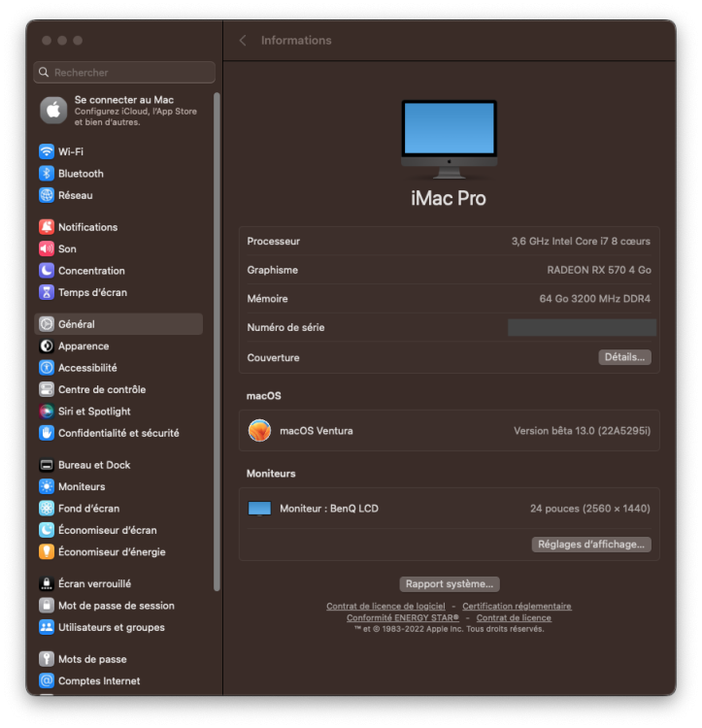This screenshot has height=728, width=702.
Task: Click Version bêta 13.0 (22A5295i) text
Action: (x=582, y=431)
